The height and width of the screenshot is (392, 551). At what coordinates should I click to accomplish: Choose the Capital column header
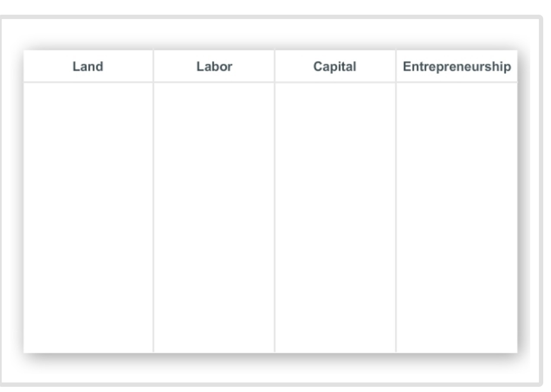click(x=335, y=66)
